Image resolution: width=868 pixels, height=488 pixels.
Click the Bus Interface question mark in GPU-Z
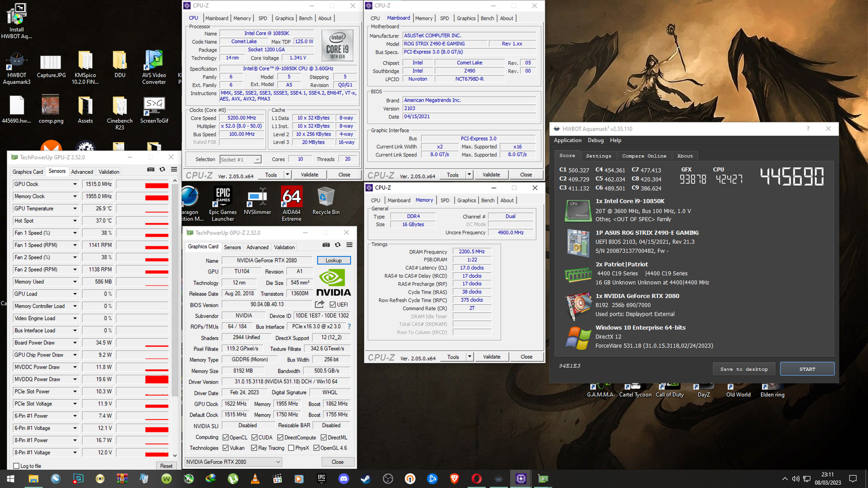[x=349, y=326]
